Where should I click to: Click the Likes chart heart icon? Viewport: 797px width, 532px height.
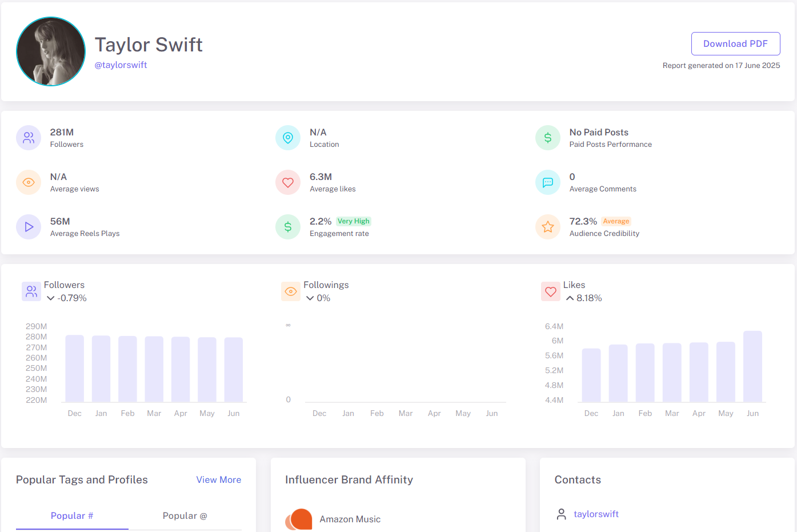coord(551,291)
